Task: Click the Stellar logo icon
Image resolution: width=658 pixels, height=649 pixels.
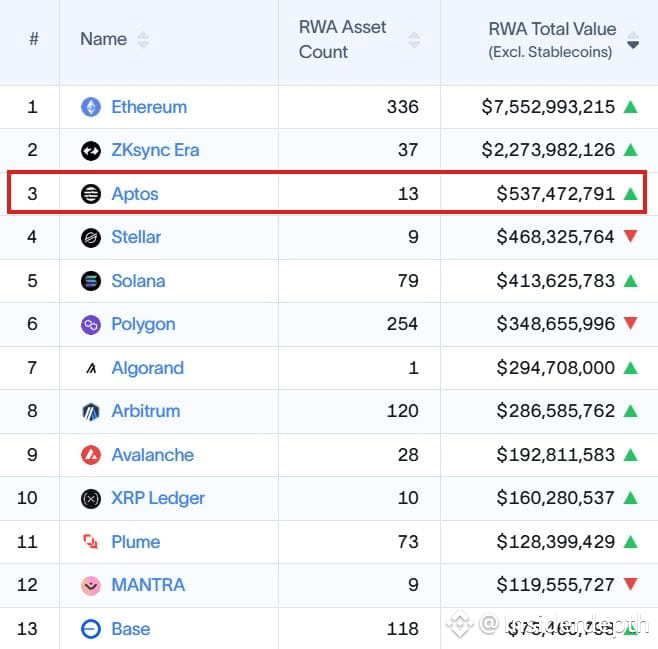Action: 91,238
